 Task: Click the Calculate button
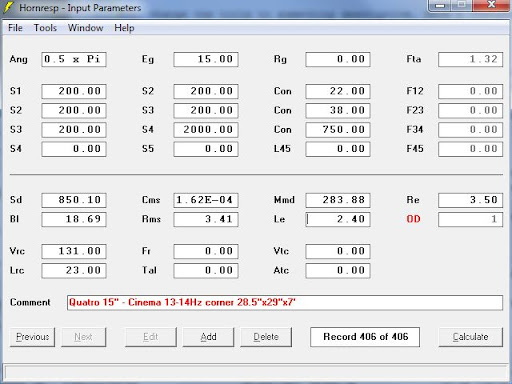[x=470, y=337]
